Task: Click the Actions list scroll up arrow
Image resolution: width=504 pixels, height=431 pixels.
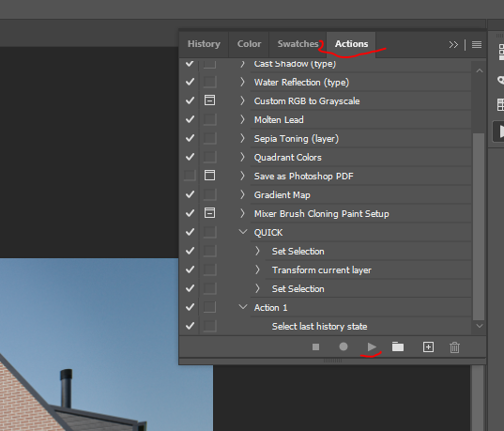Action: [479, 70]
